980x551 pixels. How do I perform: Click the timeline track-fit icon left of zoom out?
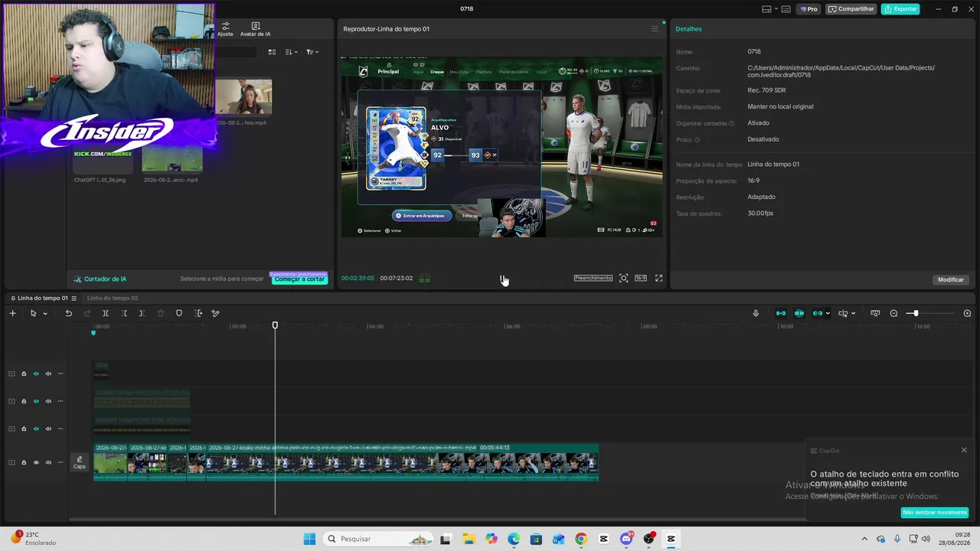(x=875, y=313)
